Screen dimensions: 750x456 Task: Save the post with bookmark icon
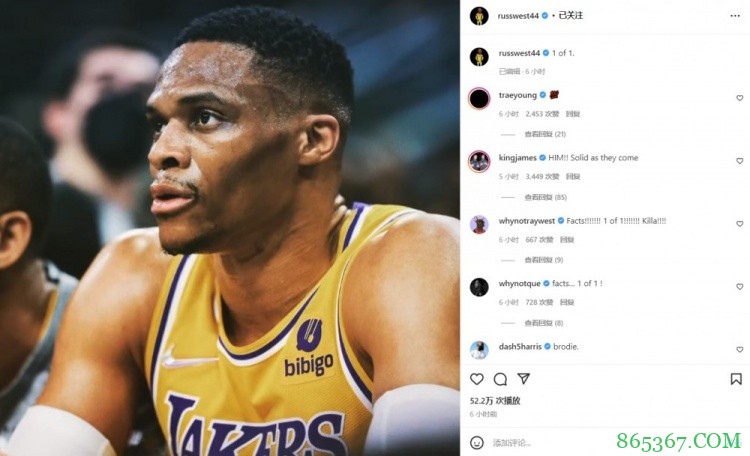tap(736, 379)
